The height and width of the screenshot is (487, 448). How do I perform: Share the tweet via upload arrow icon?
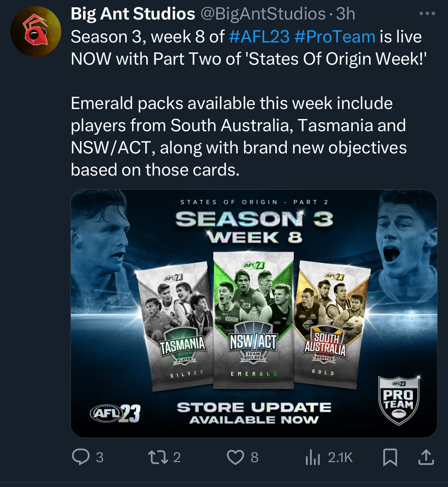coord(426,457)
